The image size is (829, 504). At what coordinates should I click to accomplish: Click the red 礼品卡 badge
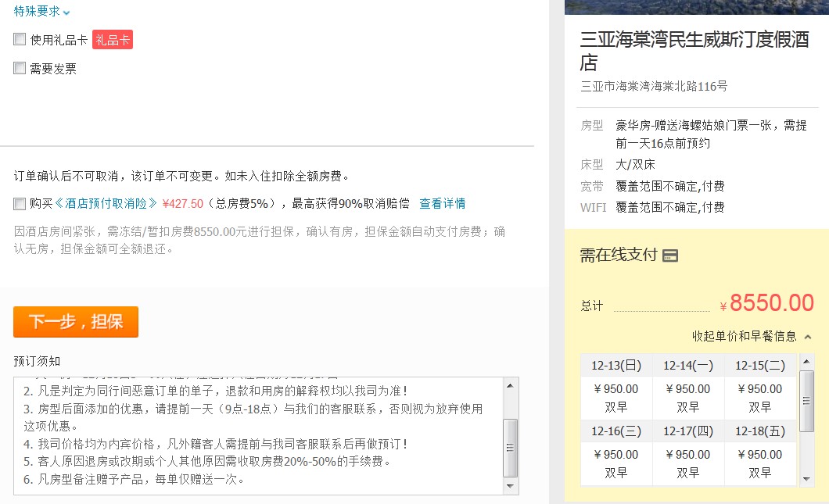[113, 40]
